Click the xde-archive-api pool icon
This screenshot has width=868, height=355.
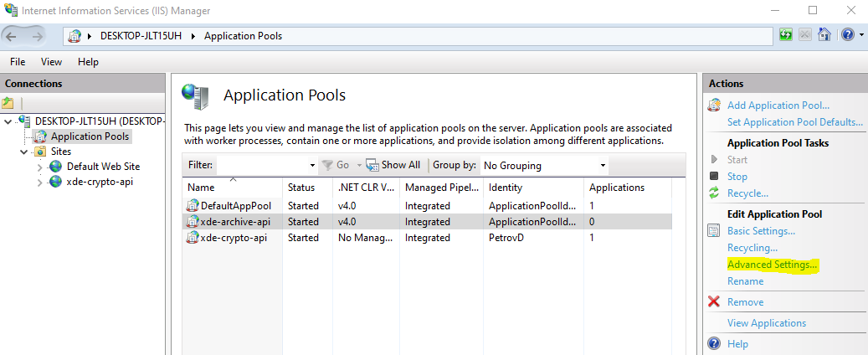[192, 222]
